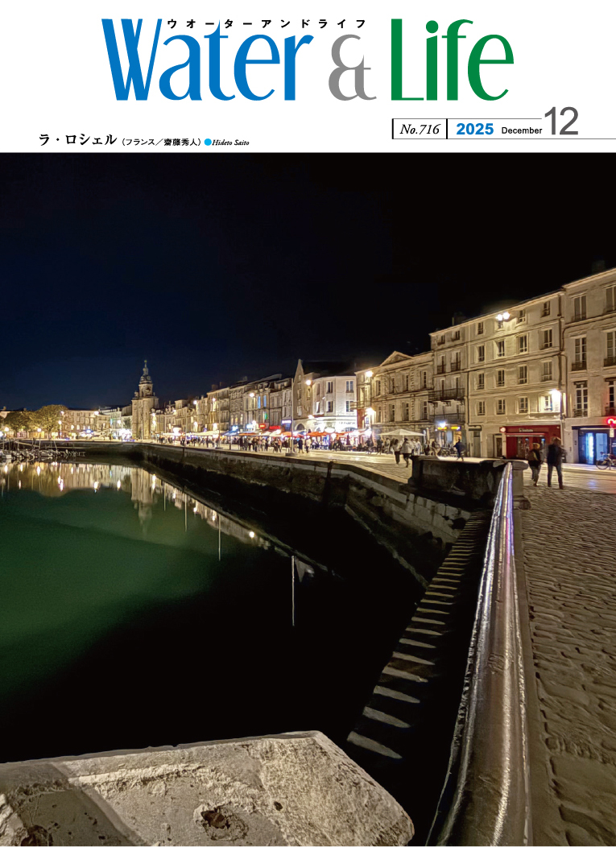
Task: Click the large "12" month number
Action: pyautogui.click(x=560, y=122)
